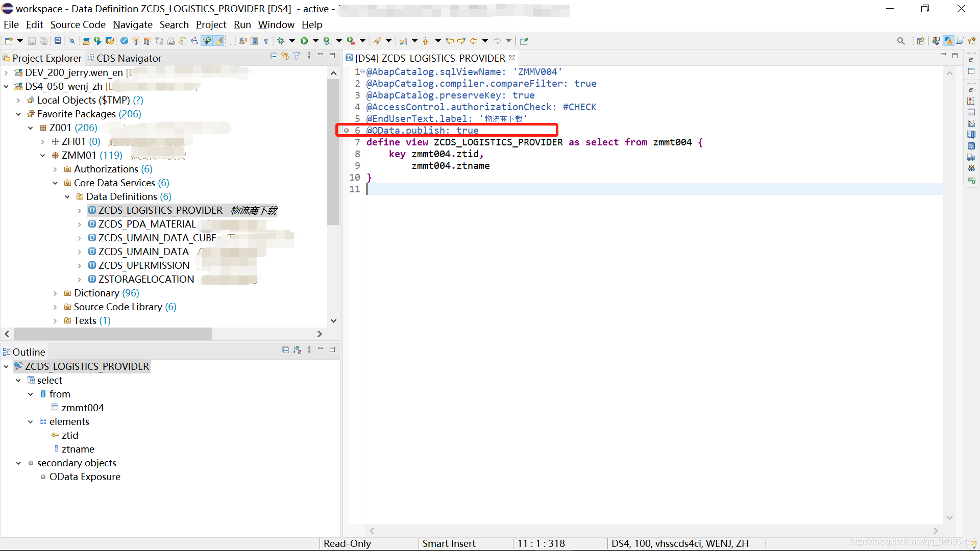Click the Last Edit Location icon
Viewport: 980px width, 551px height.
pos(450,41)
